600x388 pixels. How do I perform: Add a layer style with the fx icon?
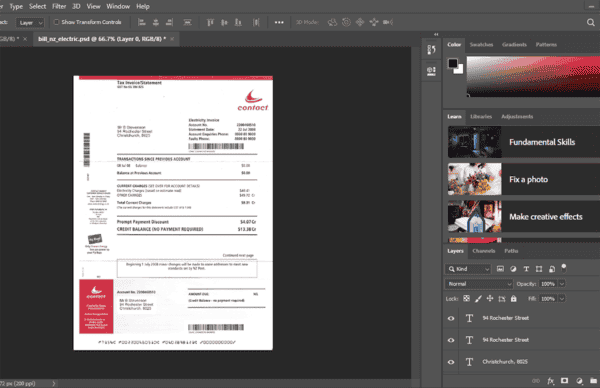(550, 381)
